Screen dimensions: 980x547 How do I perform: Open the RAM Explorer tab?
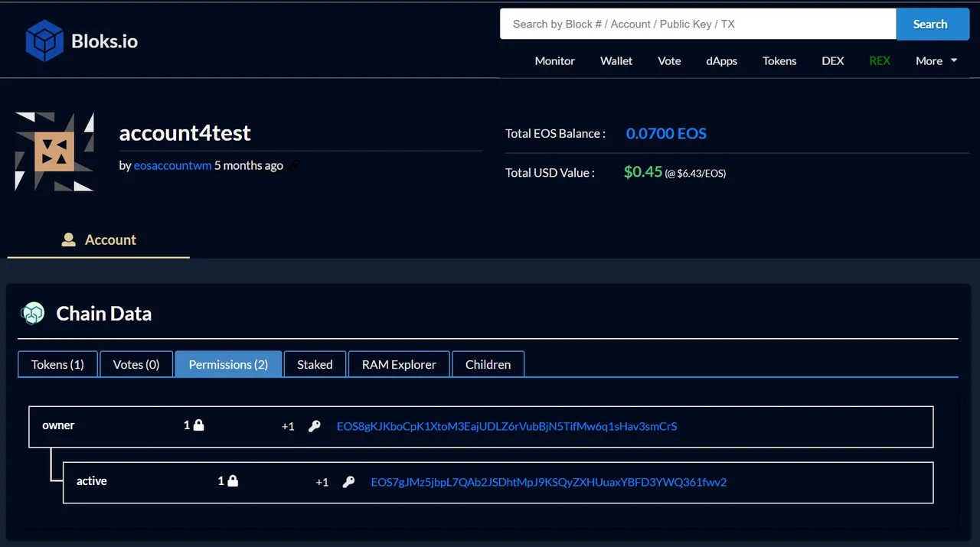(x=399, y=364)
